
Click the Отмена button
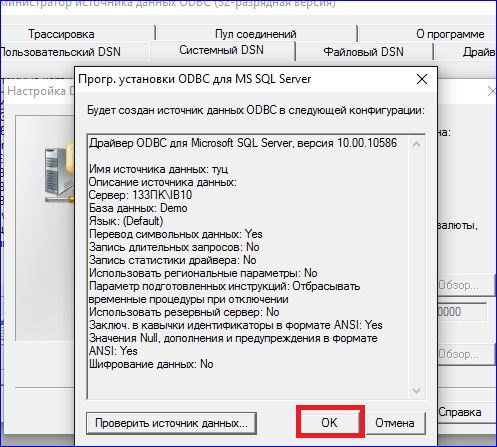pyautogui.click(x=395, y=423)
